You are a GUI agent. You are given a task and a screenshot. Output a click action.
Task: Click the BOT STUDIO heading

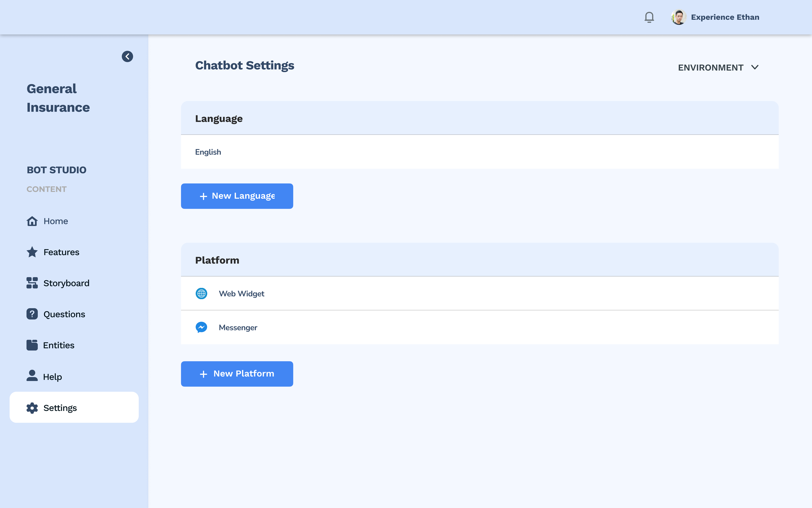pos(56,170)
